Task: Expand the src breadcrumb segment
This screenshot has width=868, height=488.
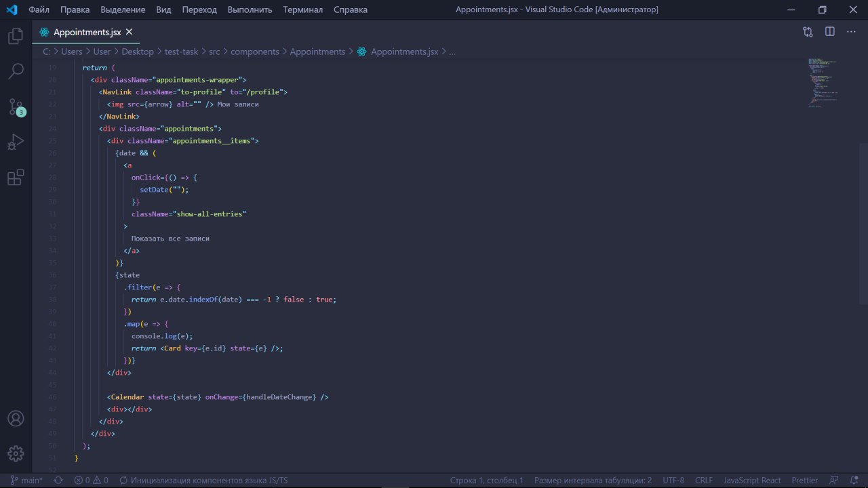Action: [x=214, y=52]
